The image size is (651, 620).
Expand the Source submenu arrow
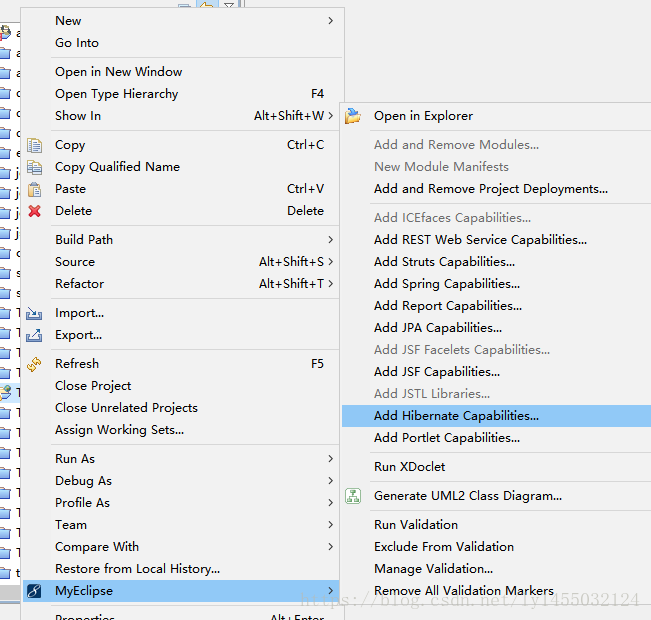pyautogui.click(x=330, y=262)
